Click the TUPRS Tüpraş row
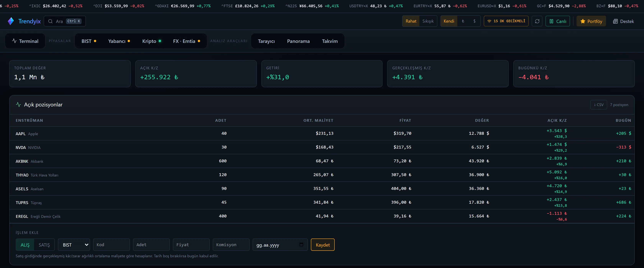Viewport: 644px width, 268px height. [322, 202]
